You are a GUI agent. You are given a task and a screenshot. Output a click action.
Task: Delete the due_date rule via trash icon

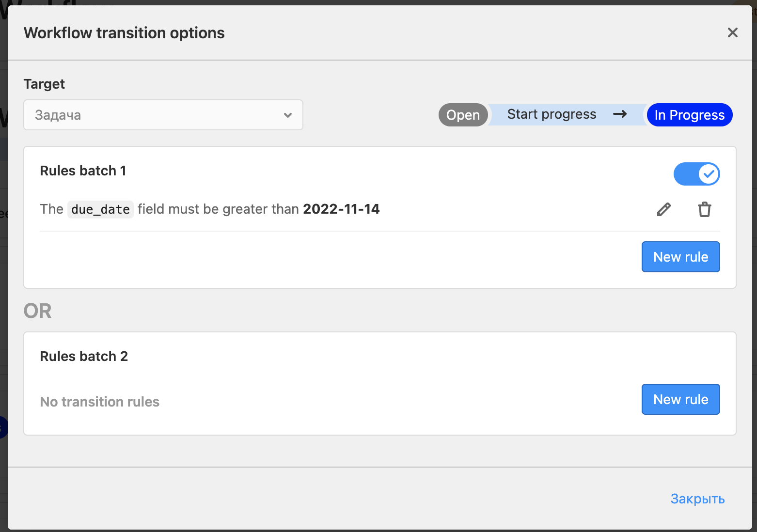point(704,209)
